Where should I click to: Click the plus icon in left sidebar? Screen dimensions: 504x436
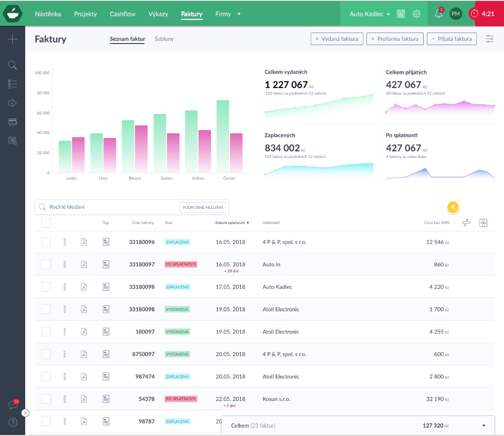pyautogui.click(x=13, y=39)
